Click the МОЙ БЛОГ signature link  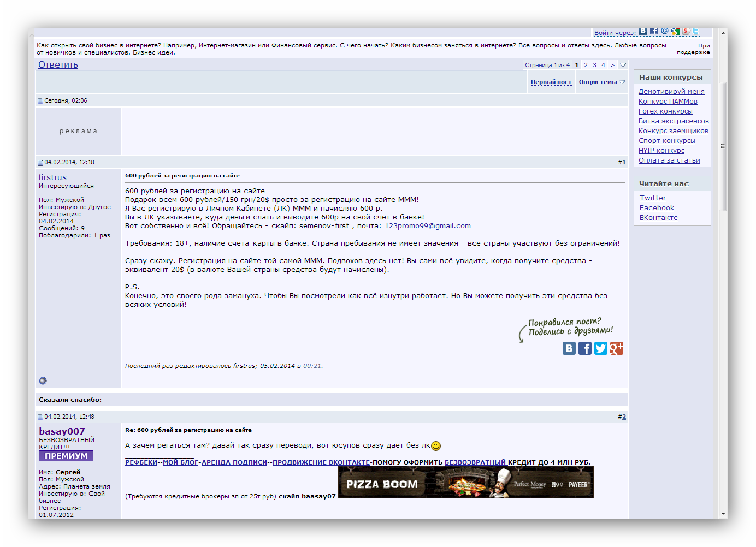180,462
